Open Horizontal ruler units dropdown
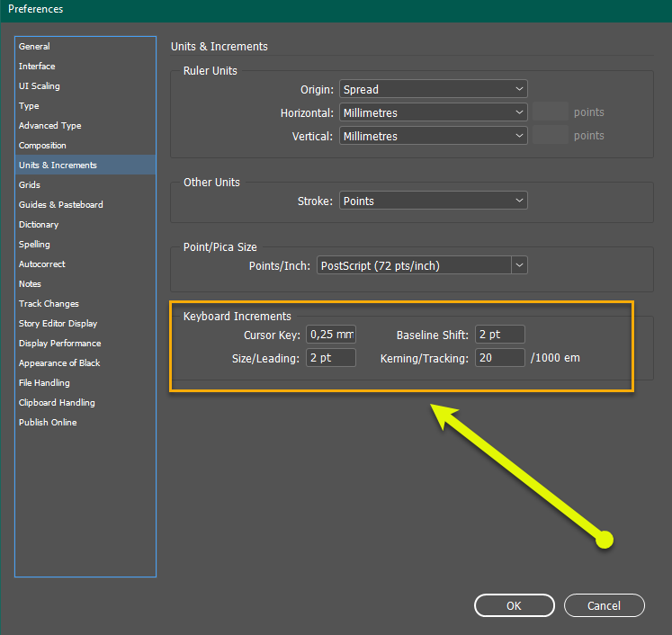672x635 pixels. pyautogui.click(x=434, y=112)
